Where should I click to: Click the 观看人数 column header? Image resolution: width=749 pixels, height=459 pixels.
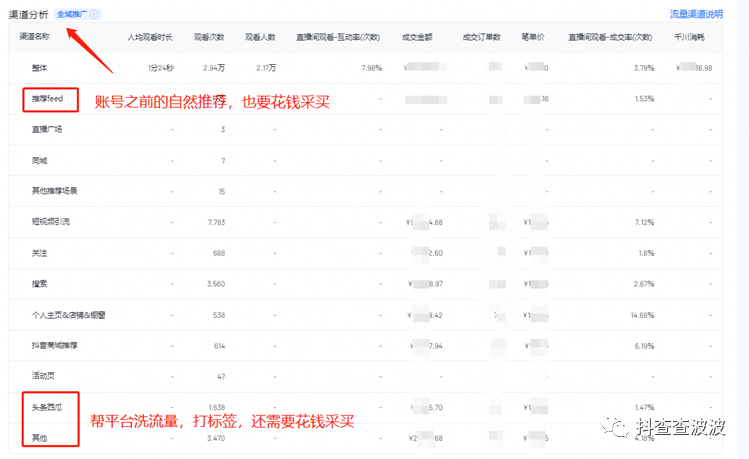(260, 37)
